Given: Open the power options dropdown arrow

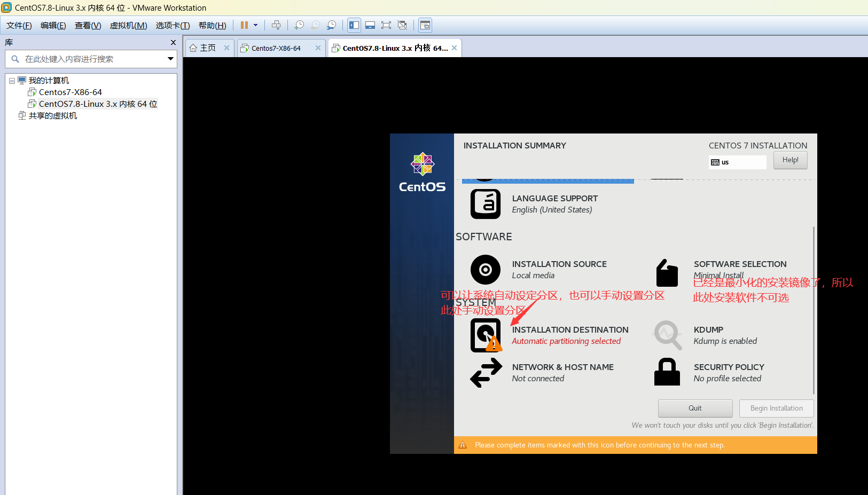Looking at the screenshot, I should [255, 25].
